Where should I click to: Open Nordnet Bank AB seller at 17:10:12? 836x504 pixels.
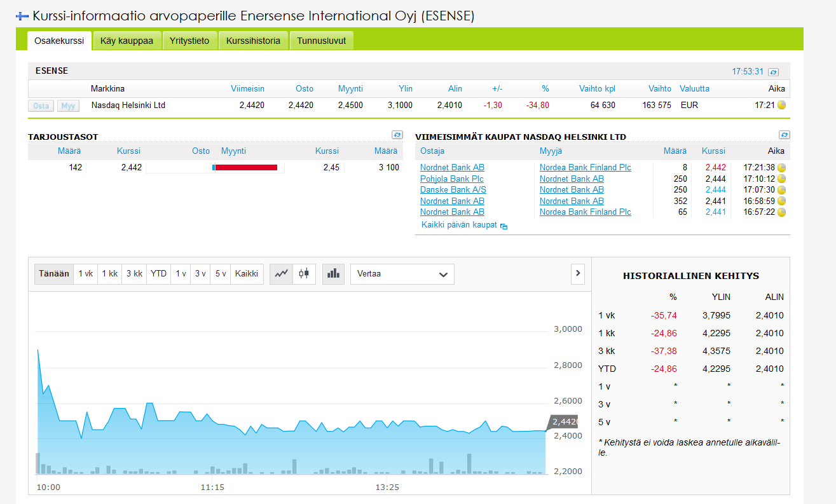(x=572, y=179)
